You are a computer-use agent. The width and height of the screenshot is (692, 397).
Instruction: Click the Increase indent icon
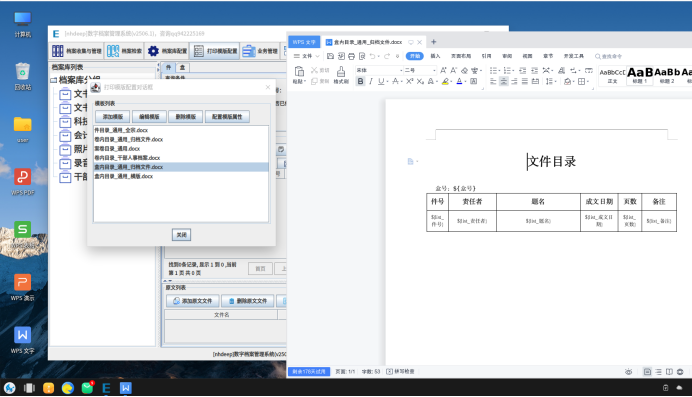[534, 70]
